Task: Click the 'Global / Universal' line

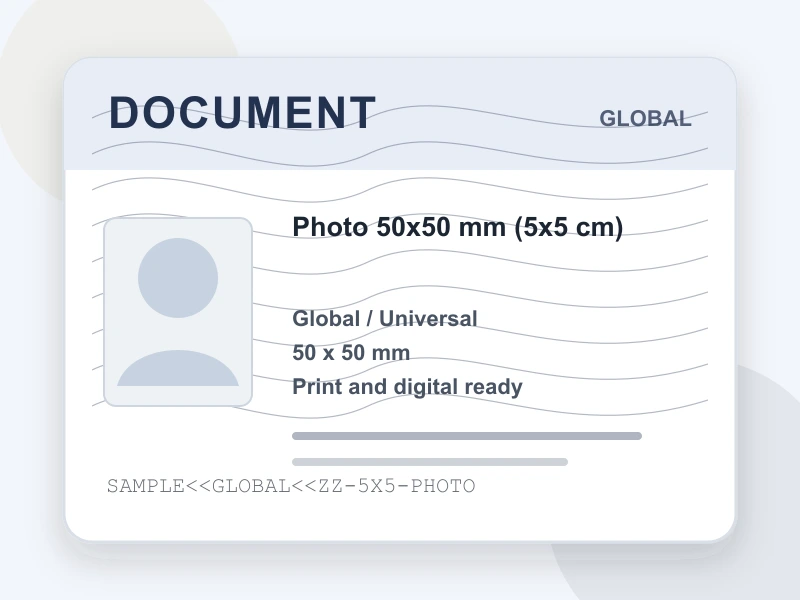Action: point(385,319)
